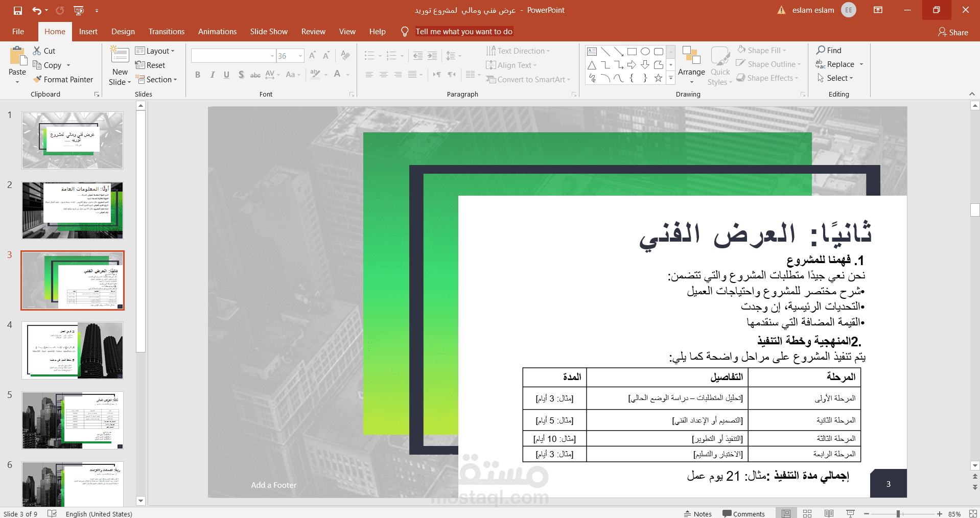This screenshot has height=518, width=980.
Task: Click zoom in plus button
Action: 939,513
